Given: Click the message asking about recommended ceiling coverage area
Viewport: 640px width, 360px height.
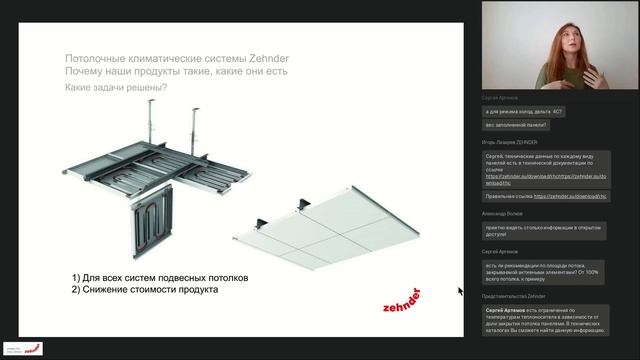Looking at the screenshot, I should [x=543, y=272].
